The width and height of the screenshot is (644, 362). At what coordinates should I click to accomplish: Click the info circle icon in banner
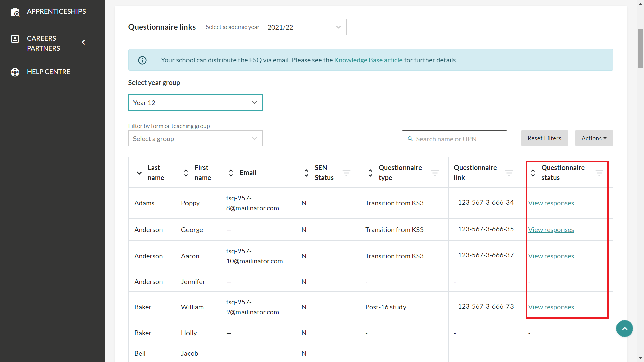[142, 60]
